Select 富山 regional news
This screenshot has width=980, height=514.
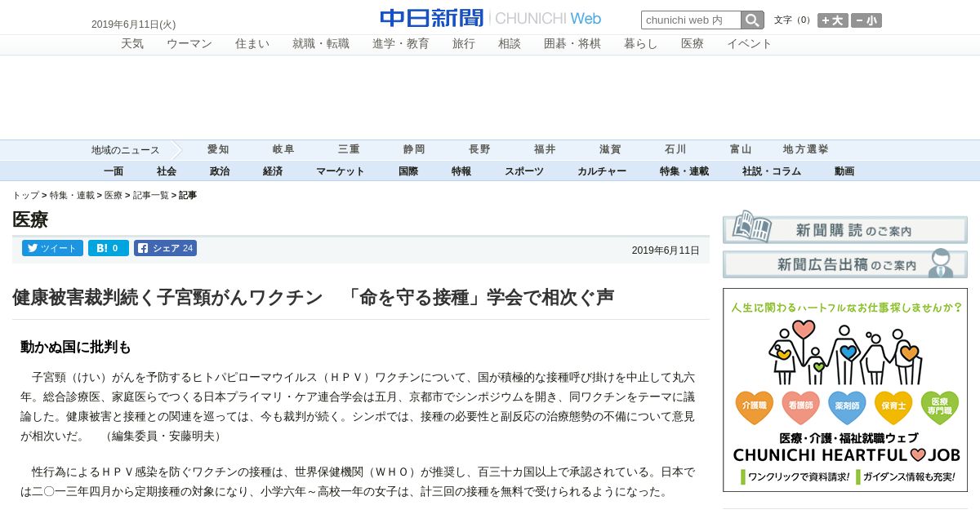pyautogui.click(x=741, y=149)
